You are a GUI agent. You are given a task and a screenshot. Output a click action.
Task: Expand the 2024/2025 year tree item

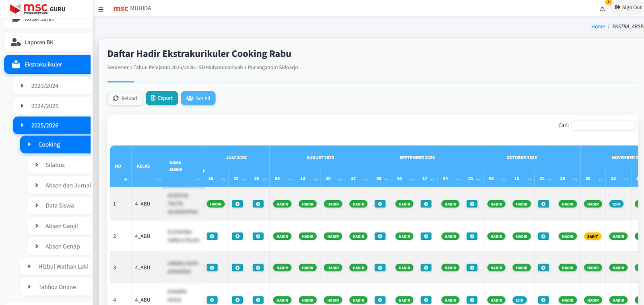pos(45,106)
